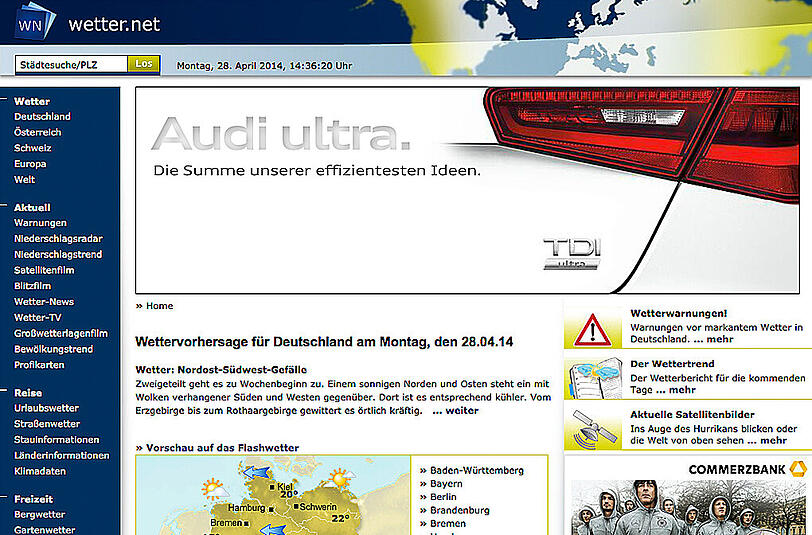Click the Los search button
This screenshot has height=535, width=812.
click(x=143, y=64)
